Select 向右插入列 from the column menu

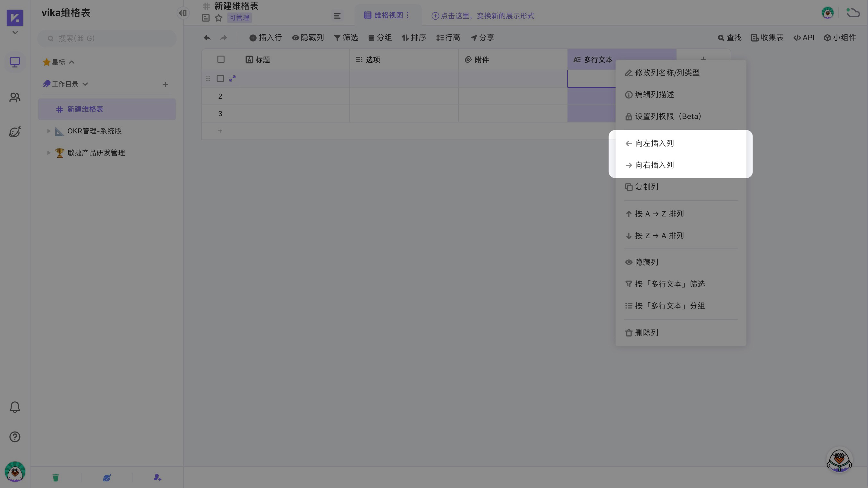[654, 165]
